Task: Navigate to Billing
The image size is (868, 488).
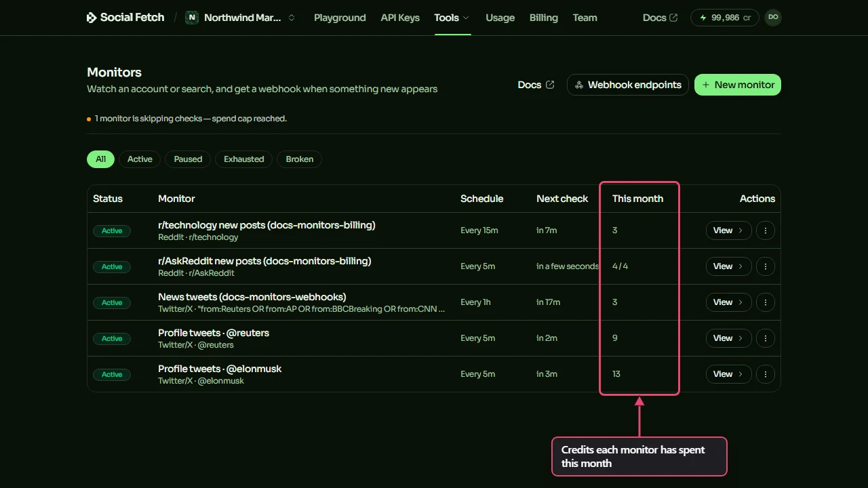Action: (x=544, y=18)
